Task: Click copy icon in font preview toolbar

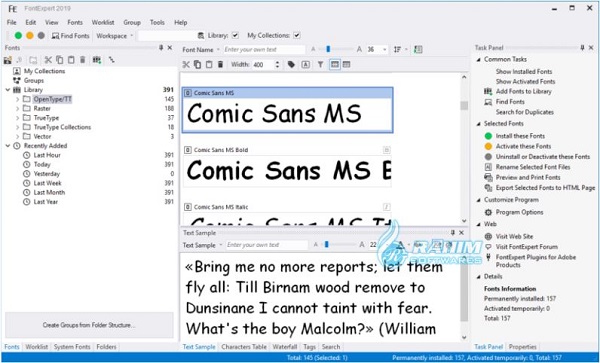Action: tap(197, 65)
